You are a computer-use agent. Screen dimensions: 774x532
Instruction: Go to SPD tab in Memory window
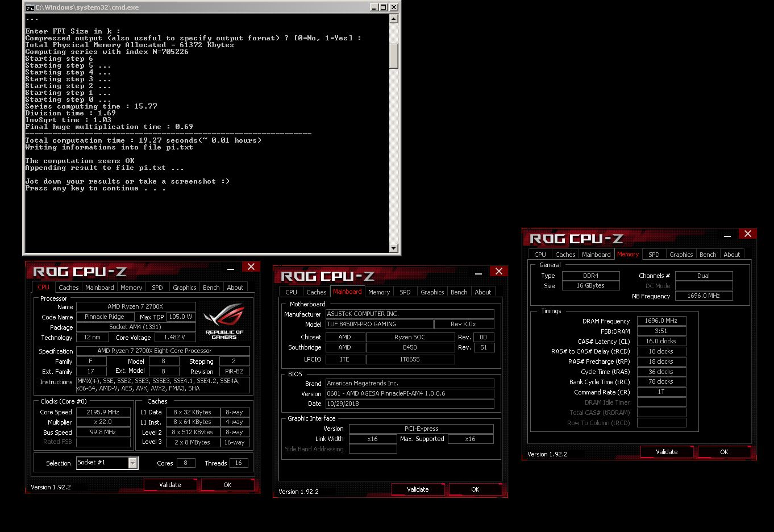[x=654, y=255]
